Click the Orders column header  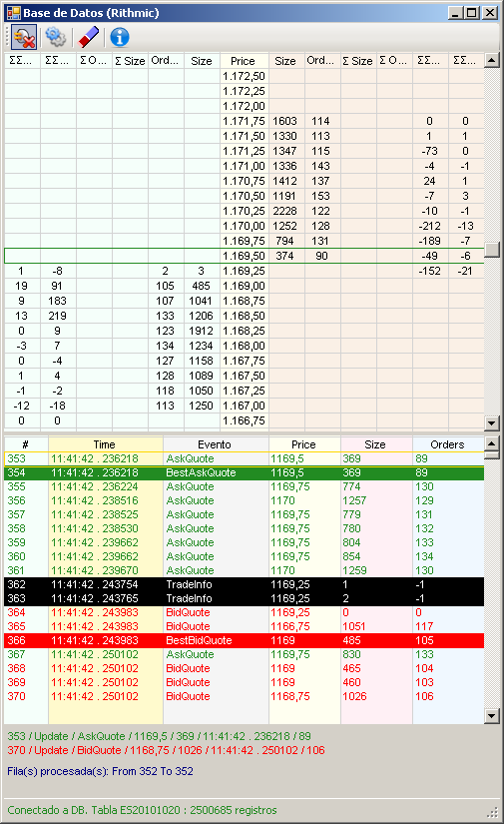(x=448, y=444)
